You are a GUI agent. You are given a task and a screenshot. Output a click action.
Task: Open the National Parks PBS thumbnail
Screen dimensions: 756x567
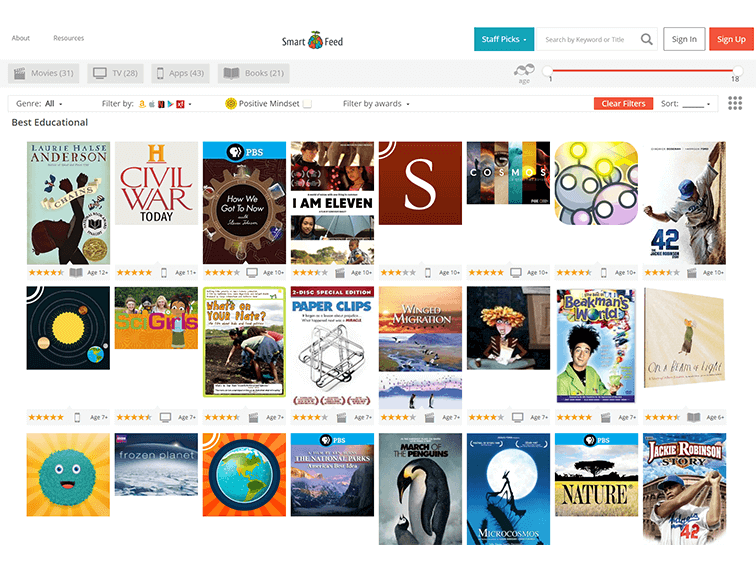pos(332,474)
